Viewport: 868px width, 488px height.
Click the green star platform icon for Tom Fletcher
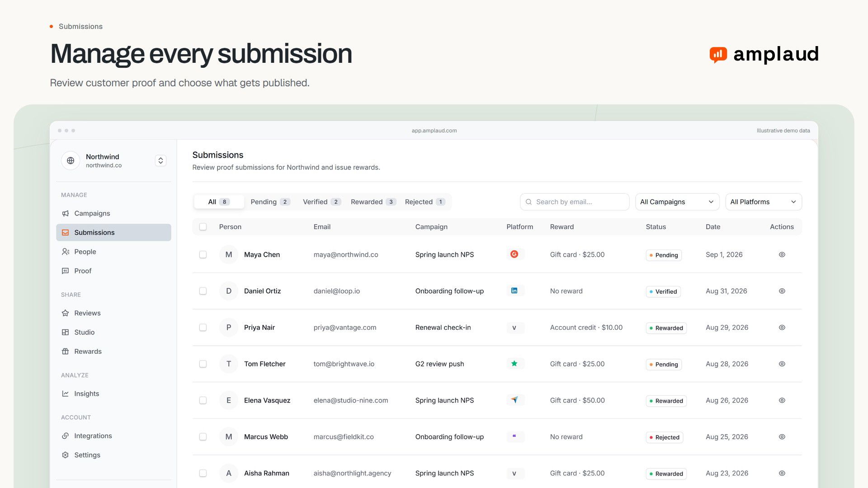click(514, 364)
